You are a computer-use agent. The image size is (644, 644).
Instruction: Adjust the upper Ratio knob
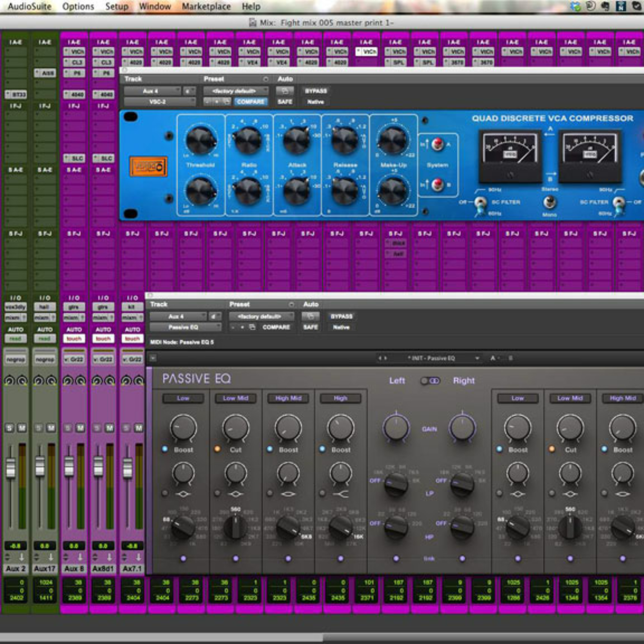pos(247,141)
